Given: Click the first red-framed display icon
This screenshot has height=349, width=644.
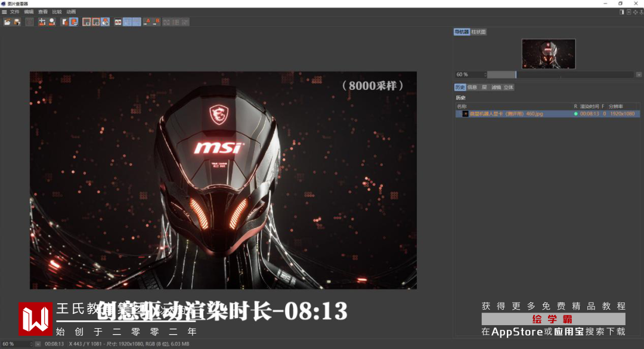Looking at the screenshot, I should (x=86, y=22).
